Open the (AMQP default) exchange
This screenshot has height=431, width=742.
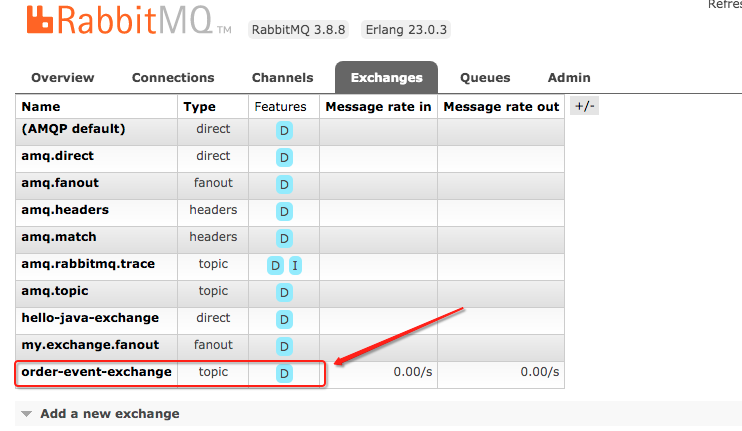coord(73,129)
